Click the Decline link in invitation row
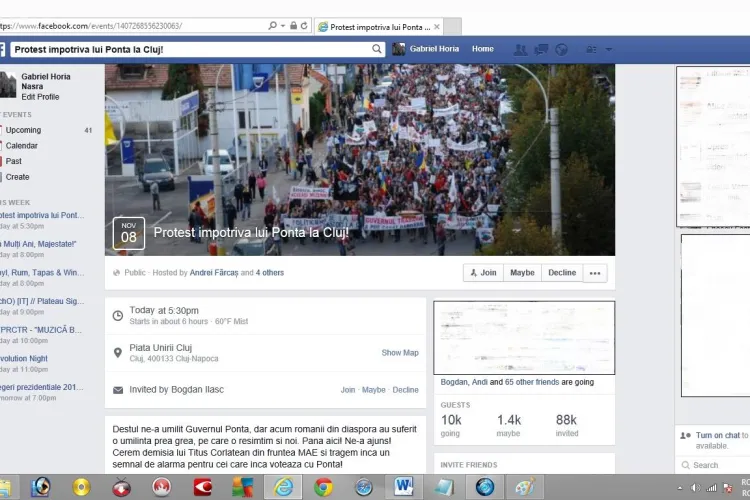The image size is (750, 500). [x=405, y=390]
